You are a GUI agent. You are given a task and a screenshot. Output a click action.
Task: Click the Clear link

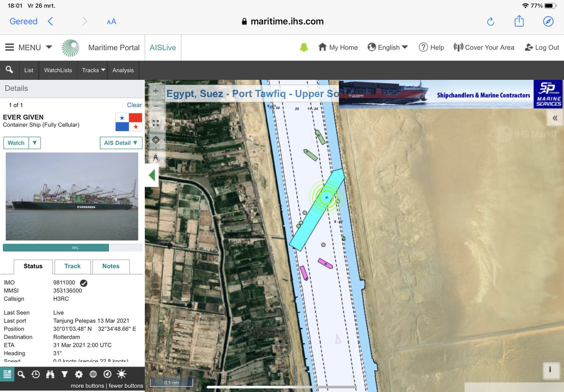point(134,105)
